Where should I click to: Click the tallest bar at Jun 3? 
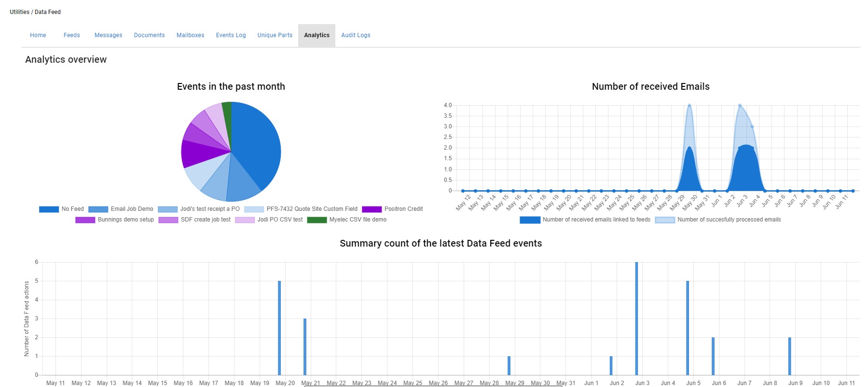coord(636,318)
